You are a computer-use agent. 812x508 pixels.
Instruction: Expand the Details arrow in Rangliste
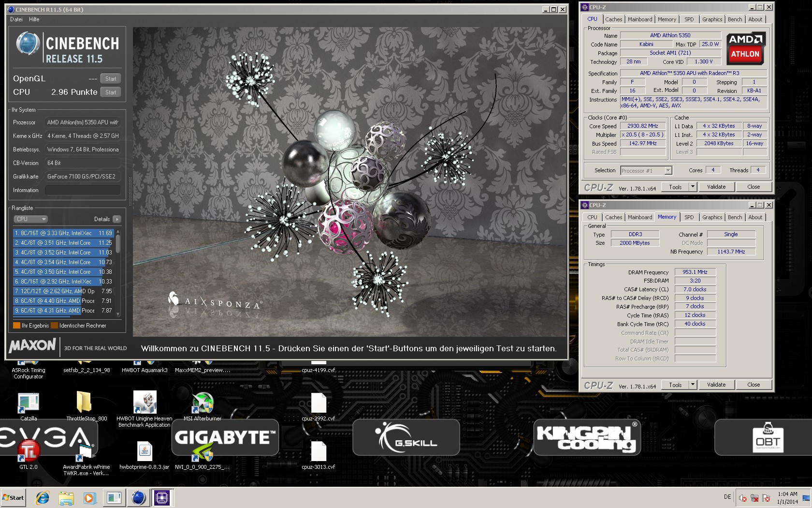coord(117,219)
